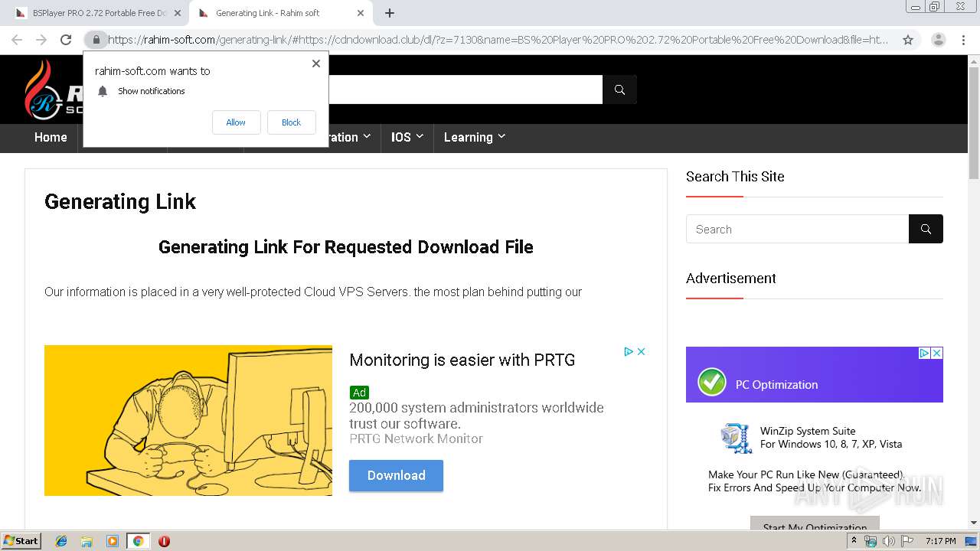Reload the page with the refresh icon
Screen dimensions: 980x551
(66, 40)
